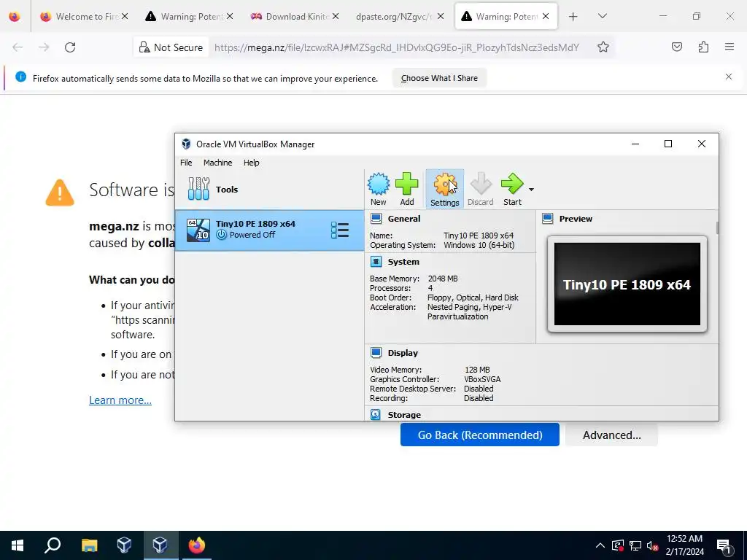The width and height of the screenshot is (747, 560).
Task: Select 'VBoxSVGA' graphics controller text
Action: point(482,379)
